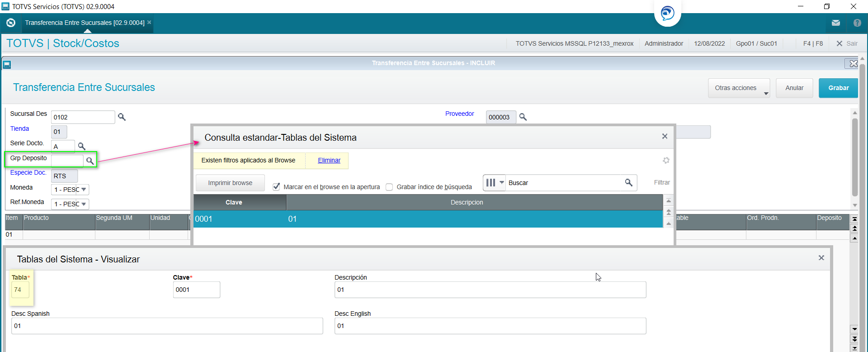
Task: Click Desc Spanish input field
Action: tap(167, 326)
